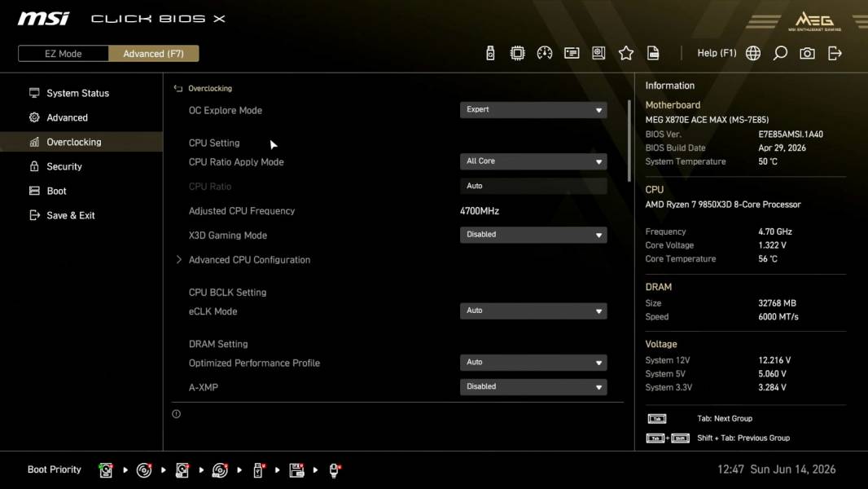Click DRAM size 32768 MB
868x489 pixels.
[778, 303]
